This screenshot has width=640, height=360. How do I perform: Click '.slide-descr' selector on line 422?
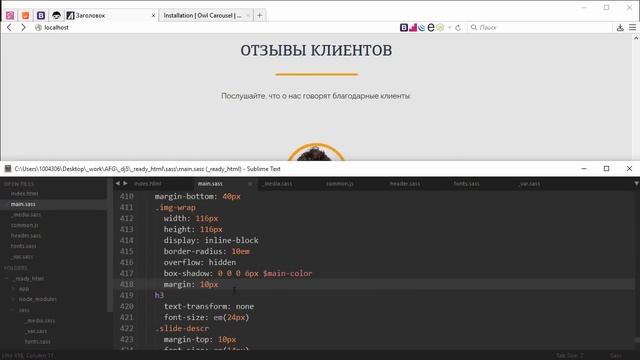(x=182, y=328)
